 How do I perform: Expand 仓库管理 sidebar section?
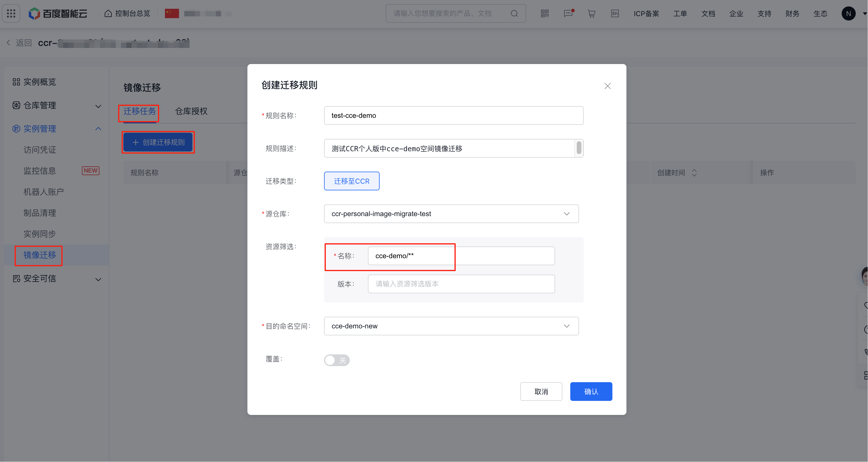point(56,106)
